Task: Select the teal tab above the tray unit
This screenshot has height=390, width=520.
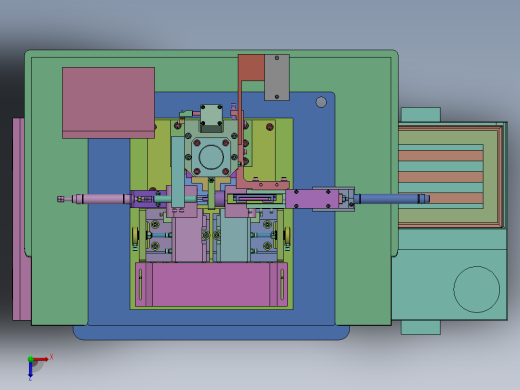Action: pyautogui.click(x=421, y=115)
